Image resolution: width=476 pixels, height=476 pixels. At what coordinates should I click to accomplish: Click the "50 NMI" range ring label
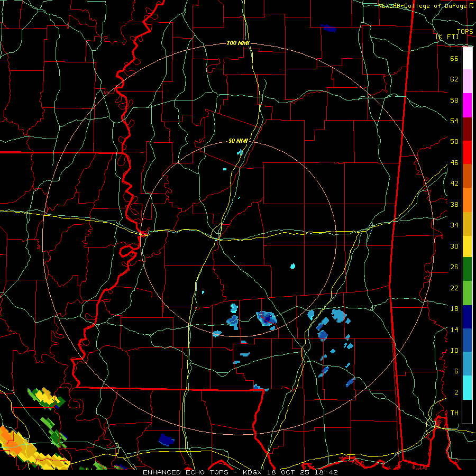(238, 141)
